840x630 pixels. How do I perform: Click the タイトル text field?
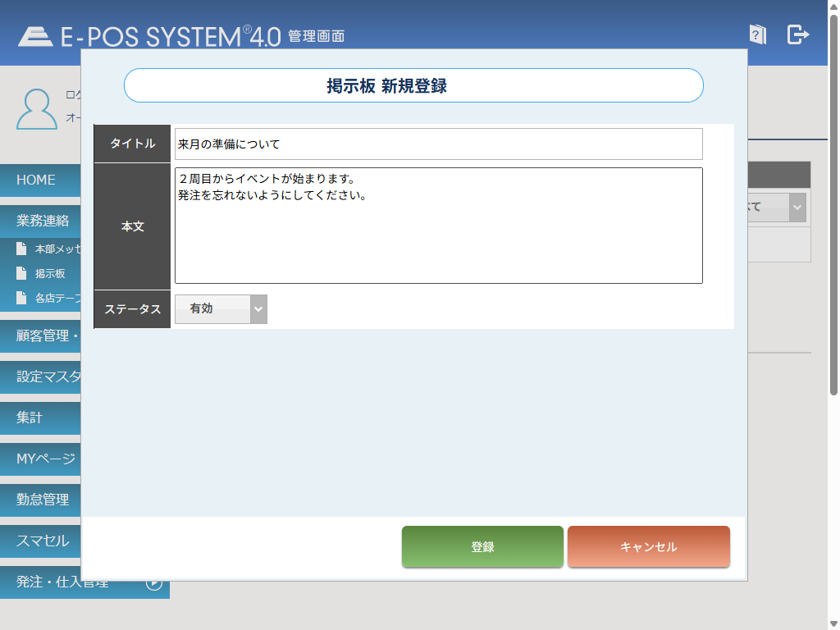(438, 144)
